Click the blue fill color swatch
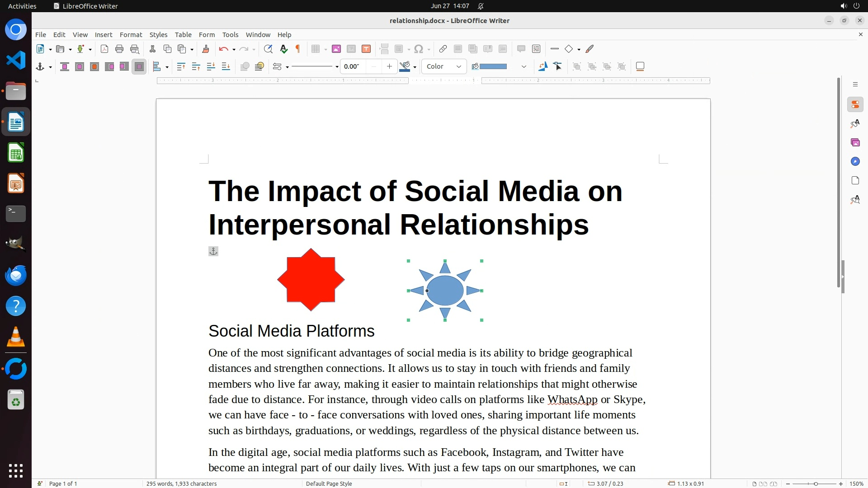This screenshot has height=488, width=868. 493,66
